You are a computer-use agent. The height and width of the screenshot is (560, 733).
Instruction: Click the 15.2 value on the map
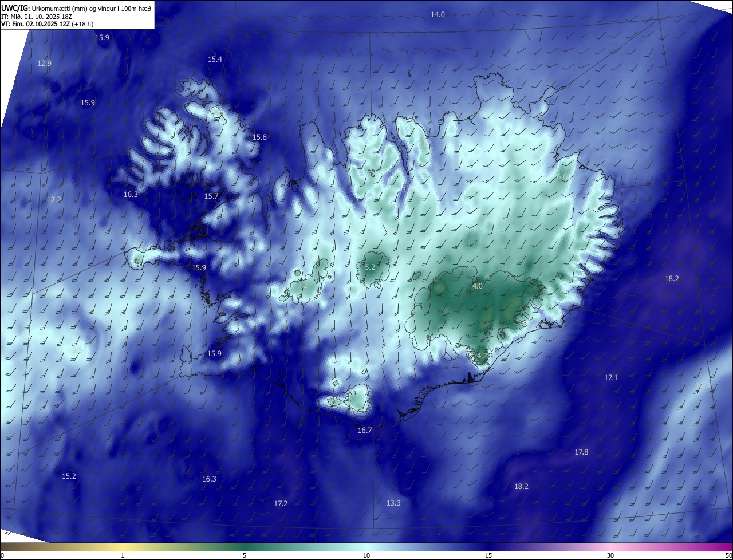(69, 476)
